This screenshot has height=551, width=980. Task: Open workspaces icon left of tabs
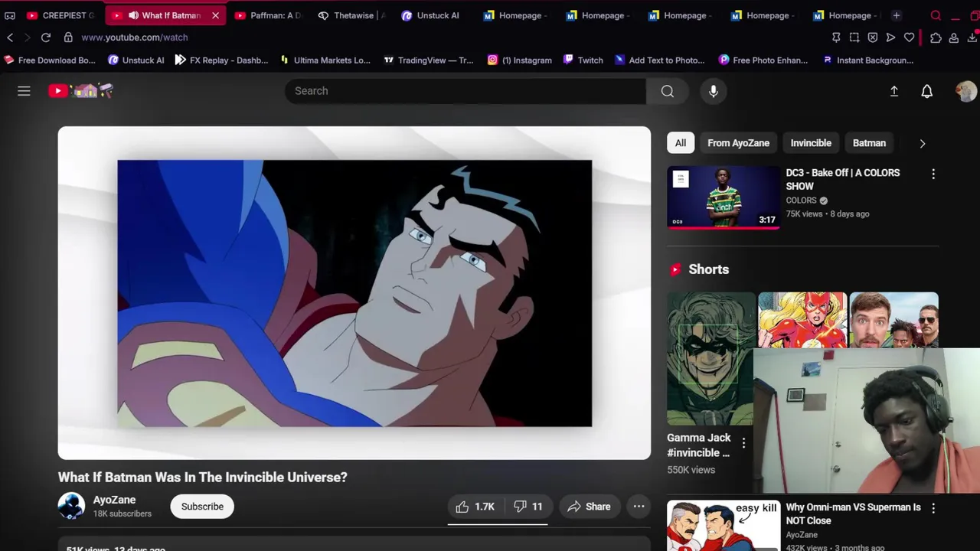coord(9,15)
